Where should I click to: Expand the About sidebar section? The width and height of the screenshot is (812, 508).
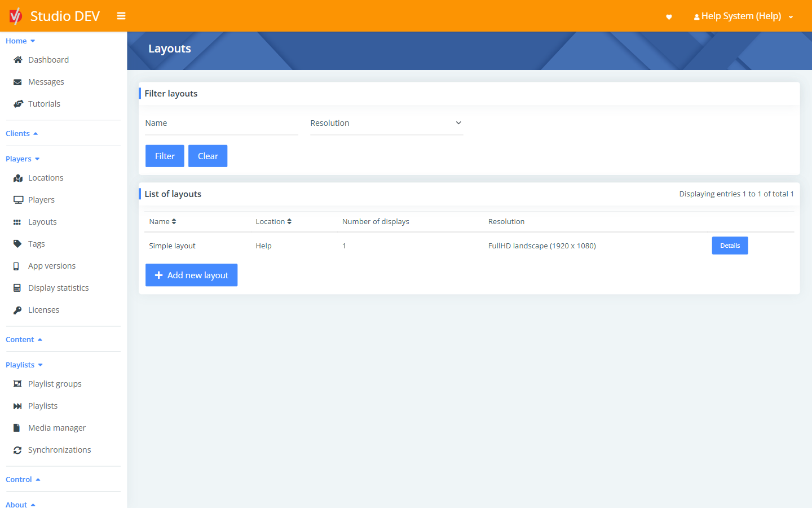[20, 504]
